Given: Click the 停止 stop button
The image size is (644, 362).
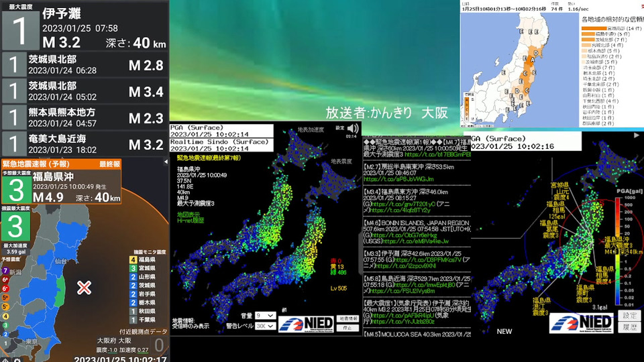Looking at the screenshot, I should pos(347,328).
